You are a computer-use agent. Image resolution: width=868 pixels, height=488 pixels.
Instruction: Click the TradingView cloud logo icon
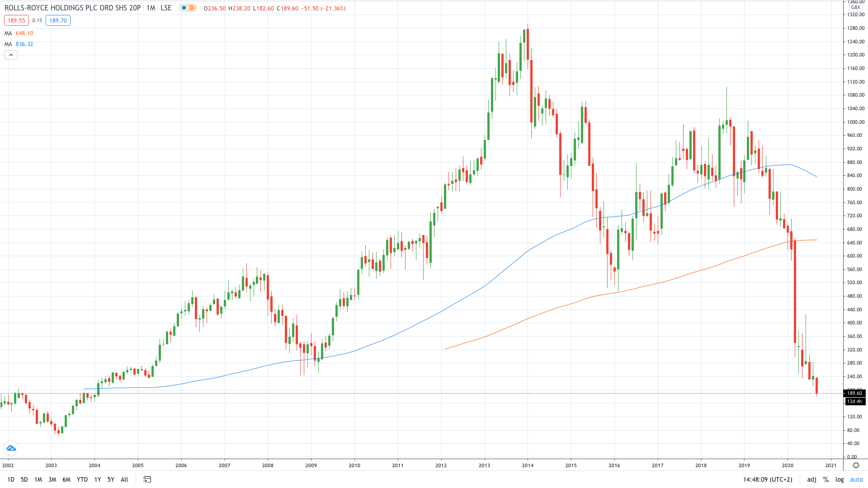click(11, 448)
